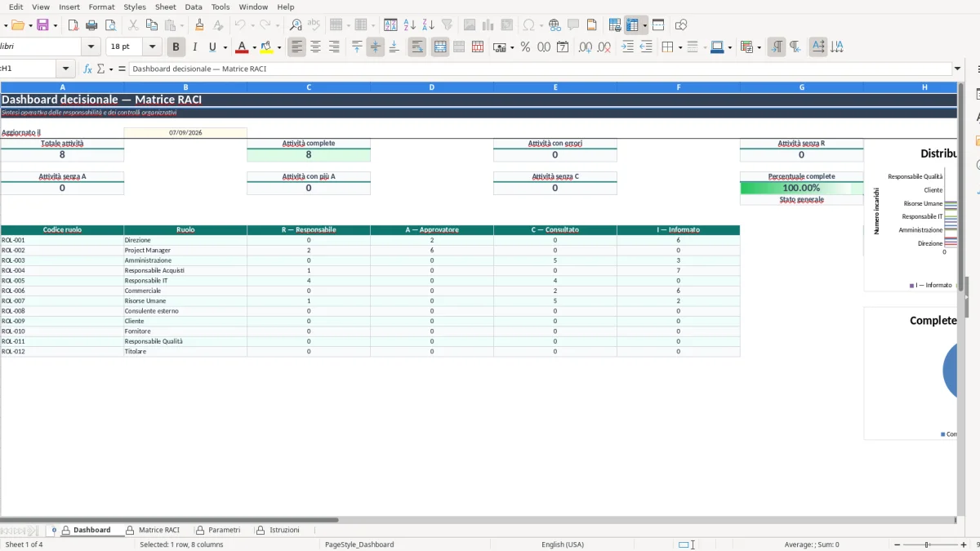Screen dimensions: 980x551
Task: Select cell with date 07/09/2026
Action: (185, 132)
